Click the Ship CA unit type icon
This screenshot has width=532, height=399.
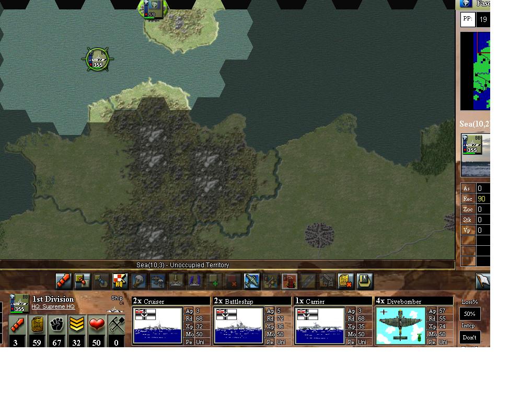(x=117, y=304)
